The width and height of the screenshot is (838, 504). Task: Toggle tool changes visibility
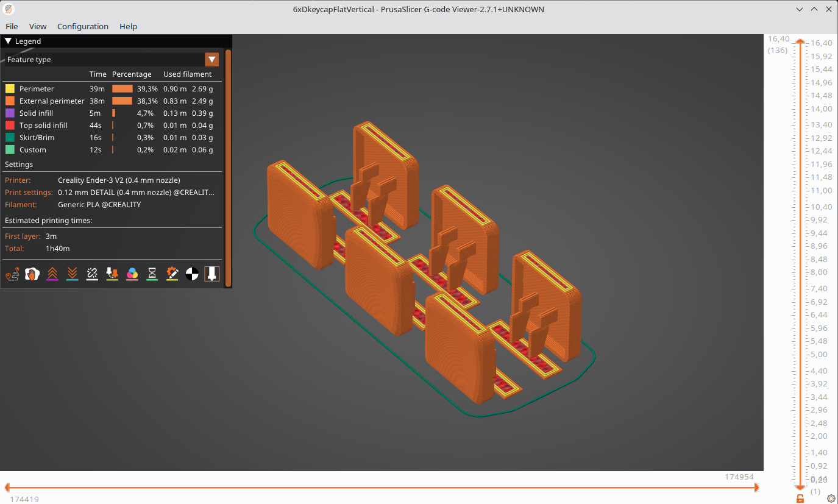(x=112, y=274)
